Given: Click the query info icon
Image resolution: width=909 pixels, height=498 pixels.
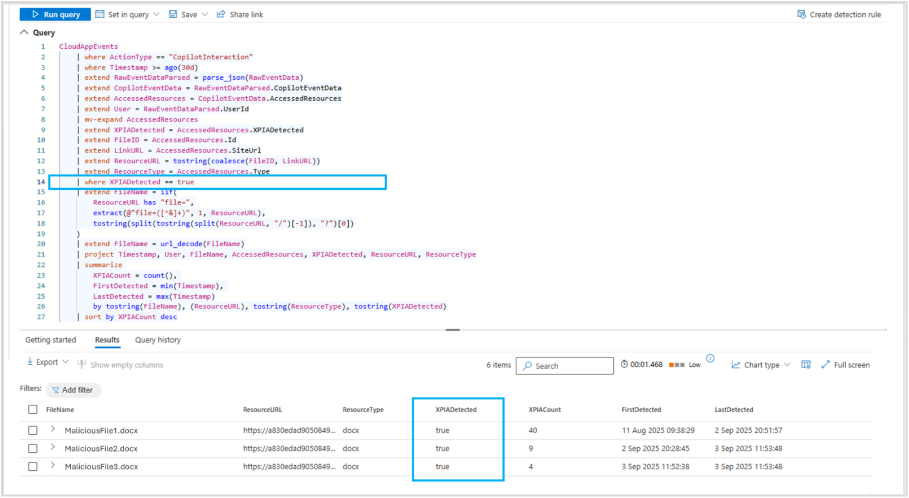Looking at the screenshot, I should 710,358.
